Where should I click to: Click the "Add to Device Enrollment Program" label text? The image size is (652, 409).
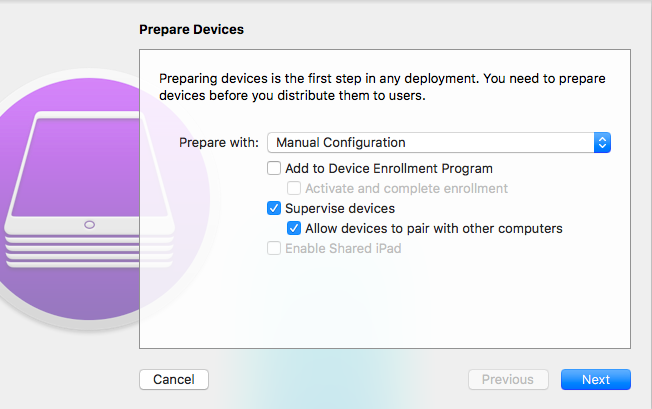coord(389,169)
